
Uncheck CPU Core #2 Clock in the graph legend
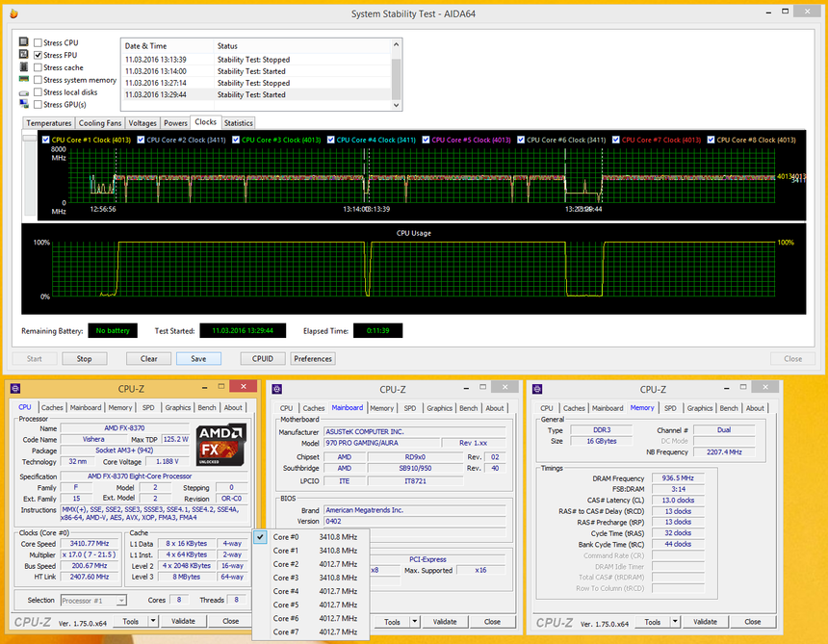click(141, 140)
